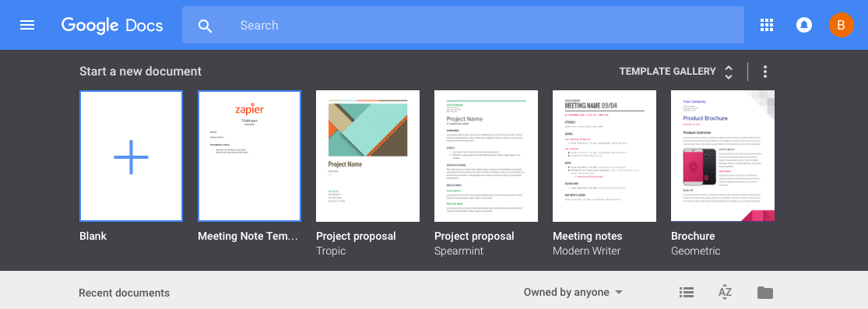The image size is (868, 309).
Task: Open the hamburger main menu
Action: (x=27, y=25)
